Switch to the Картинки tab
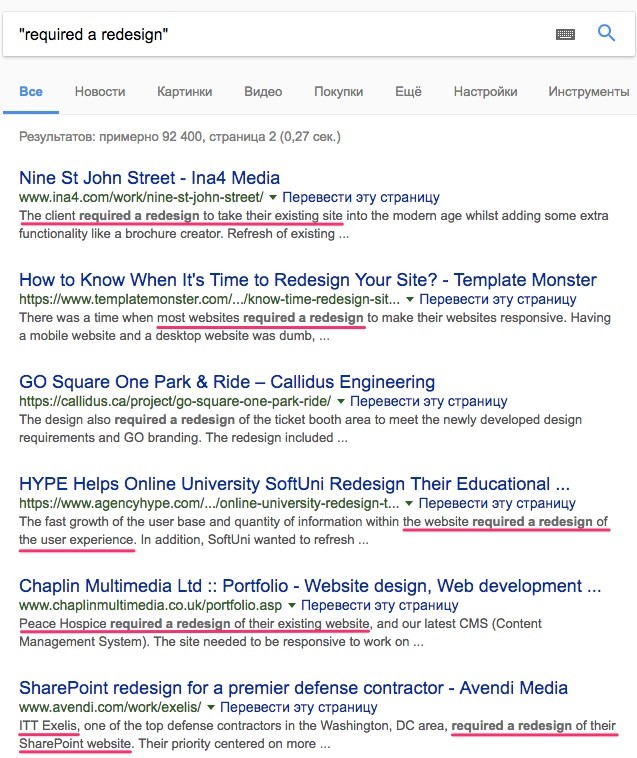 184,91
